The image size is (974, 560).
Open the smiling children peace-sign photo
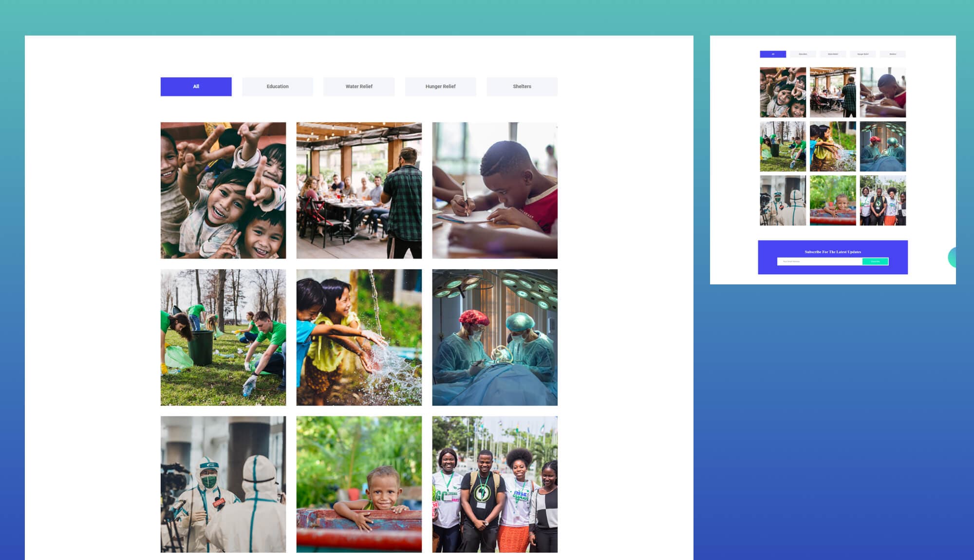pos(223,190)
